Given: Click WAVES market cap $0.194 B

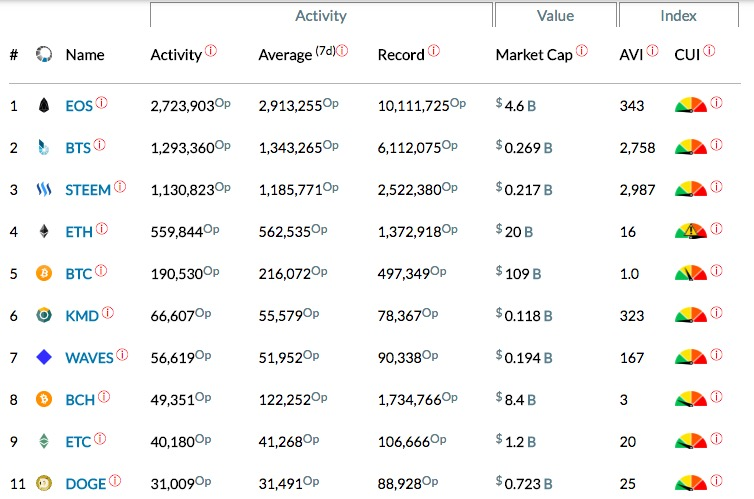Looking at the screenshot, I should pos(524,357).
